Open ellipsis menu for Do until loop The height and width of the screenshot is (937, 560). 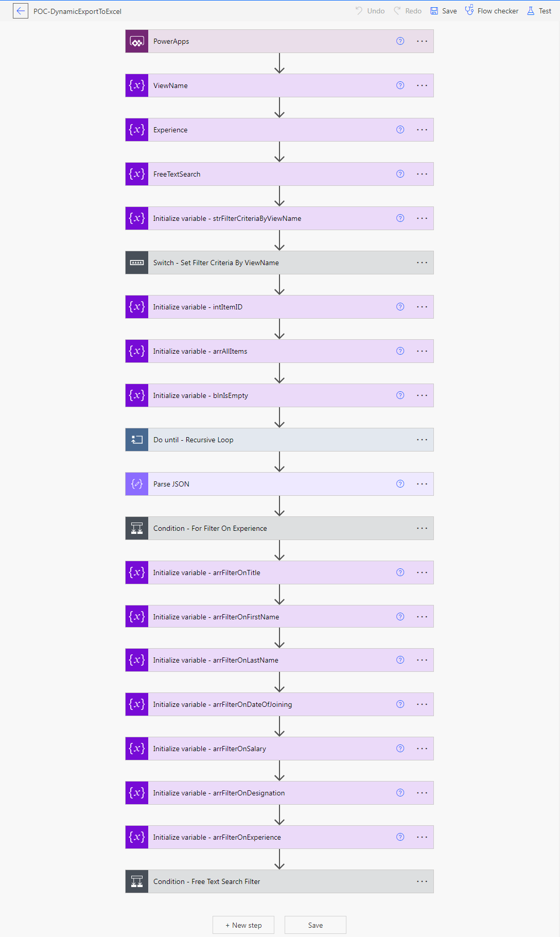tap(422, 440)
